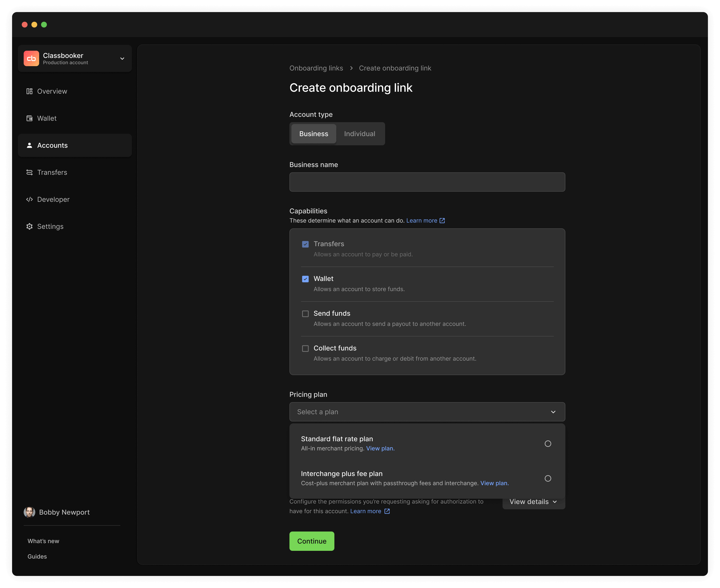
Task: Switch to Individual account type tab
Action: pyautogui.click(x=360, y=133)
